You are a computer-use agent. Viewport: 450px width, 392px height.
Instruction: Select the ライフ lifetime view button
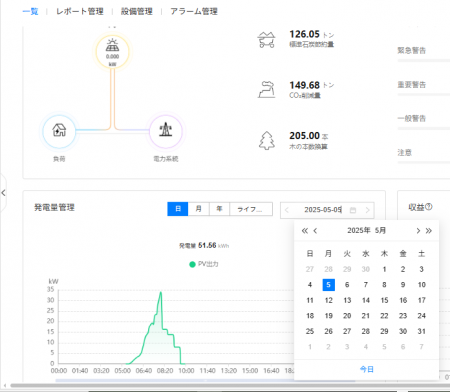[x=251, y=209]
